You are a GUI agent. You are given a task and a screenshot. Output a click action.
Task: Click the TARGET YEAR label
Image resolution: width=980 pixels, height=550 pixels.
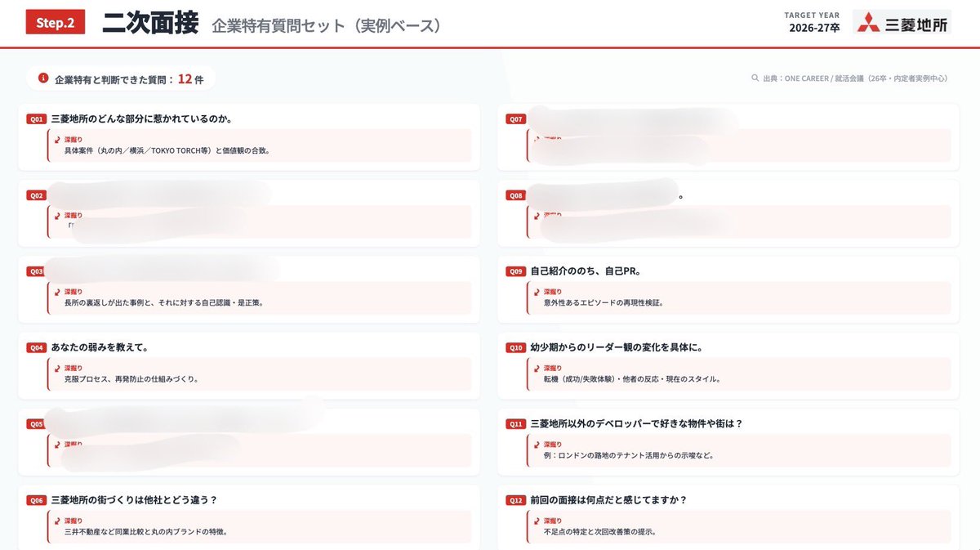point(812,15)
